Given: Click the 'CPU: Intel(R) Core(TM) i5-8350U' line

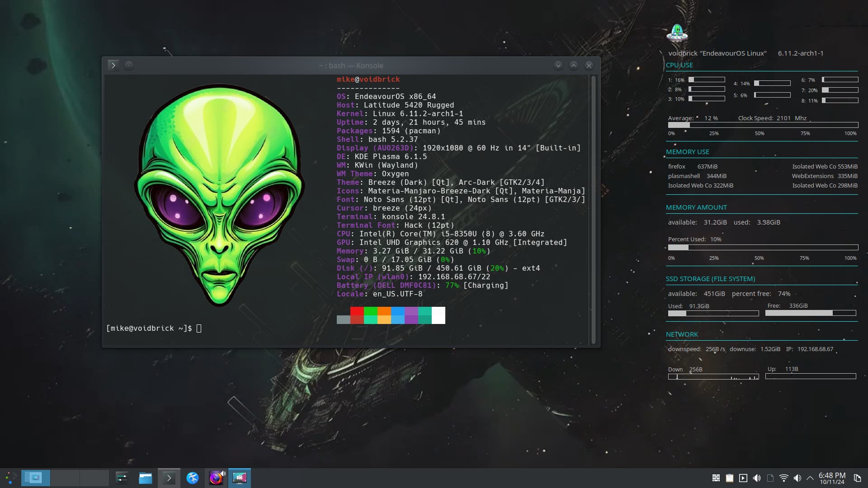Looking at the screenshot, I should [x=440, y=234].
